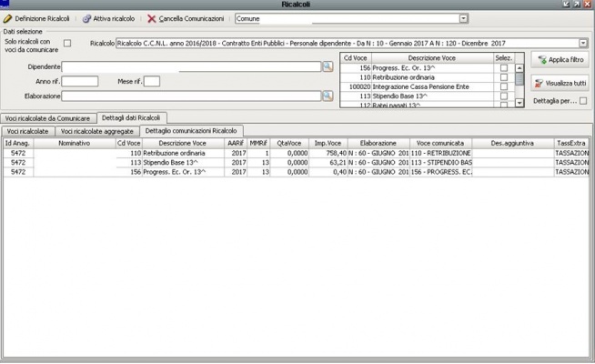
Task: Expand the Ricalcolo combo box arrow
Action: coord(583,44)
